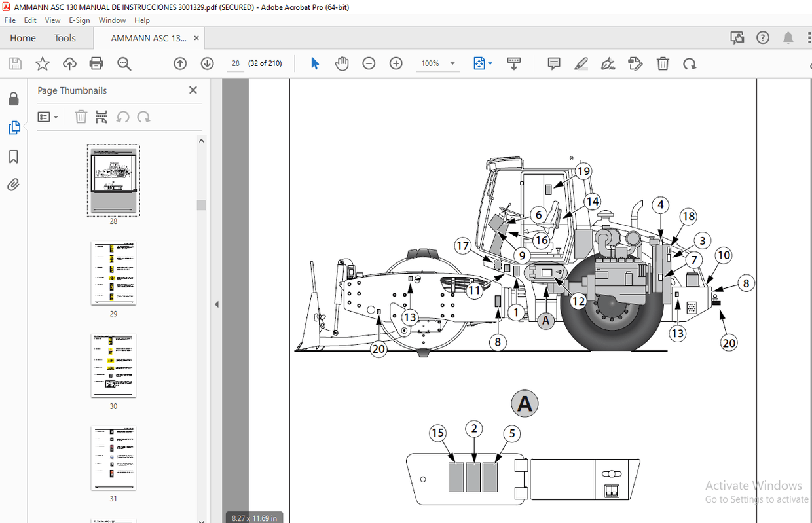The image size is (812, 523).
Task: Select the Hand tool
Action: pyautogui.click(x=341, y=63)
